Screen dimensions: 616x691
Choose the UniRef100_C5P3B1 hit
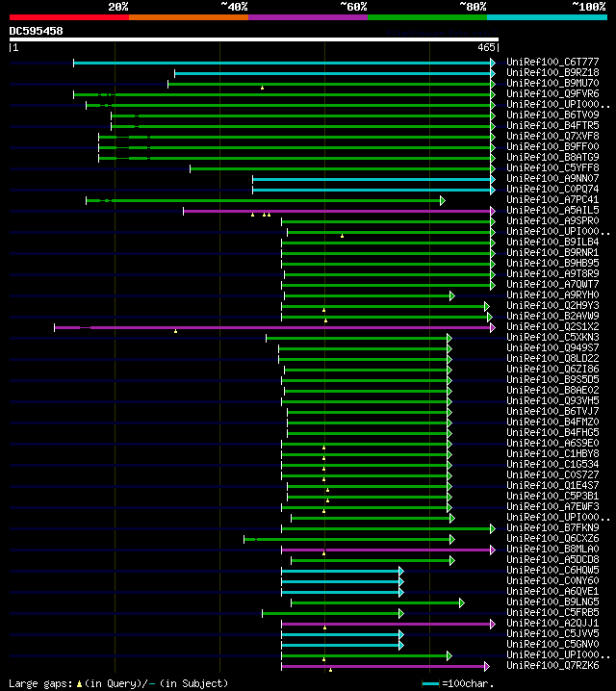click(552, 496)
